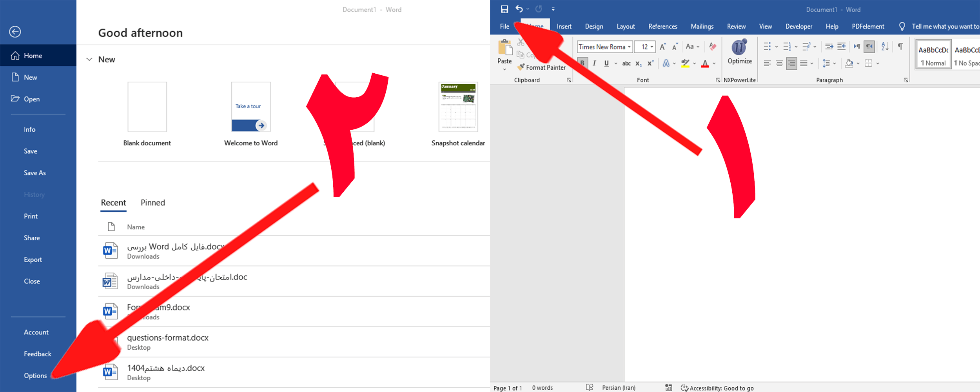Toggle Subscript formatting

tap(639, 63)
